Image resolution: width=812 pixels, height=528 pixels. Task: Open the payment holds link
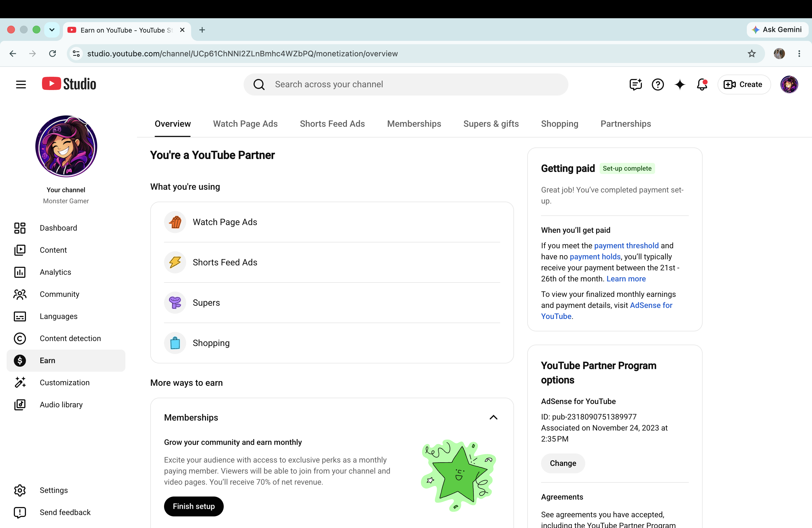point(595,257)
